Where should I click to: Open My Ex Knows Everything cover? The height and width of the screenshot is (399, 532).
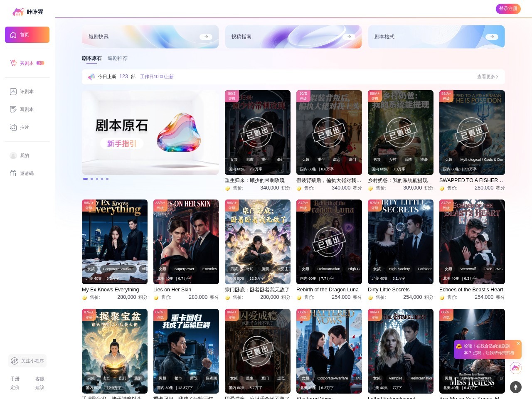[115, 242]
